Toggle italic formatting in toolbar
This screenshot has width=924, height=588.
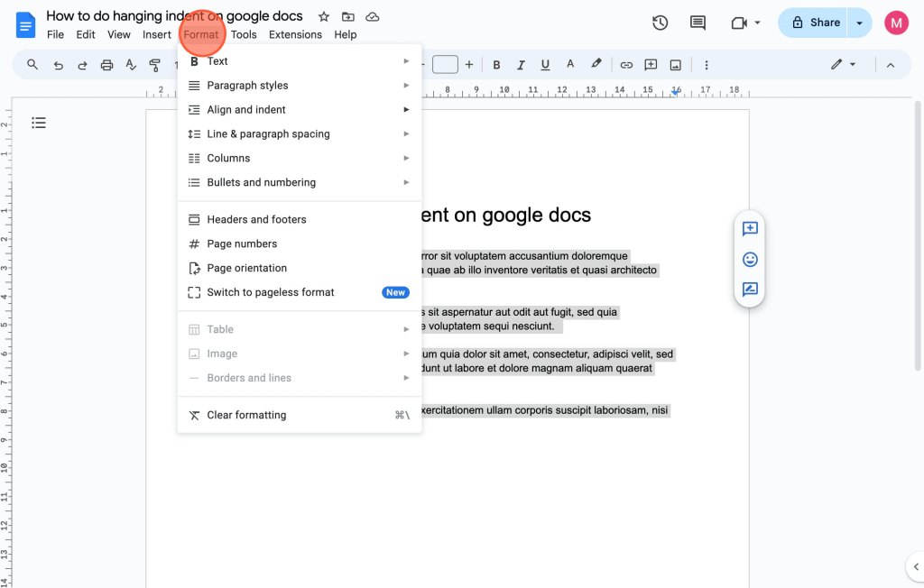click(x=521, y=65)
